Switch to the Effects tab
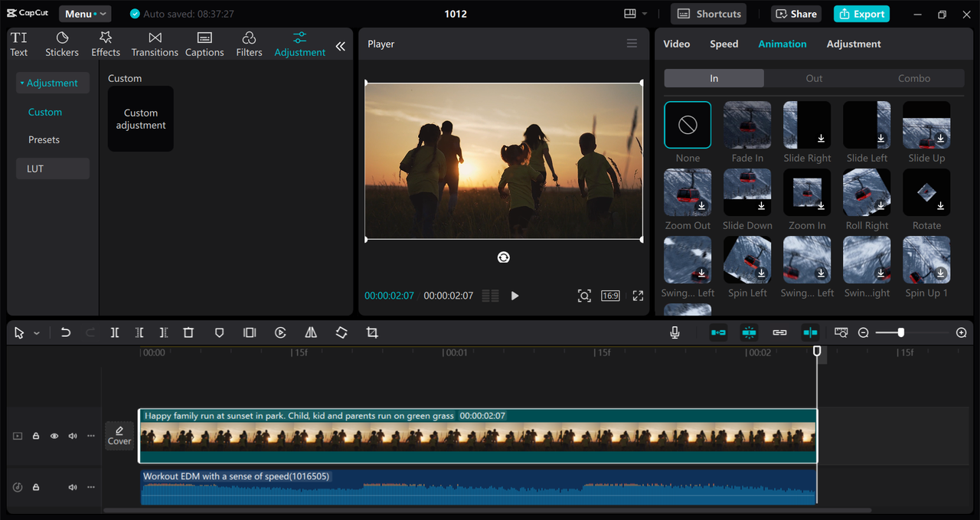 tap(106, 44)
